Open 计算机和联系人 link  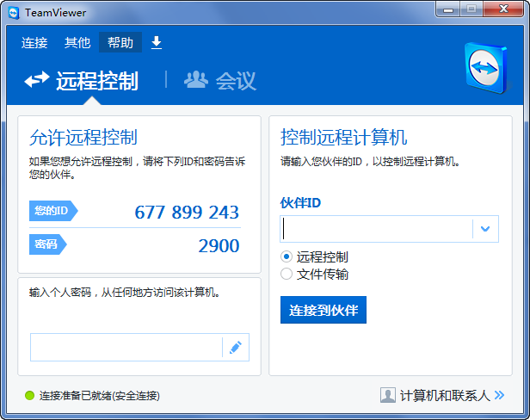click(445, 395)
